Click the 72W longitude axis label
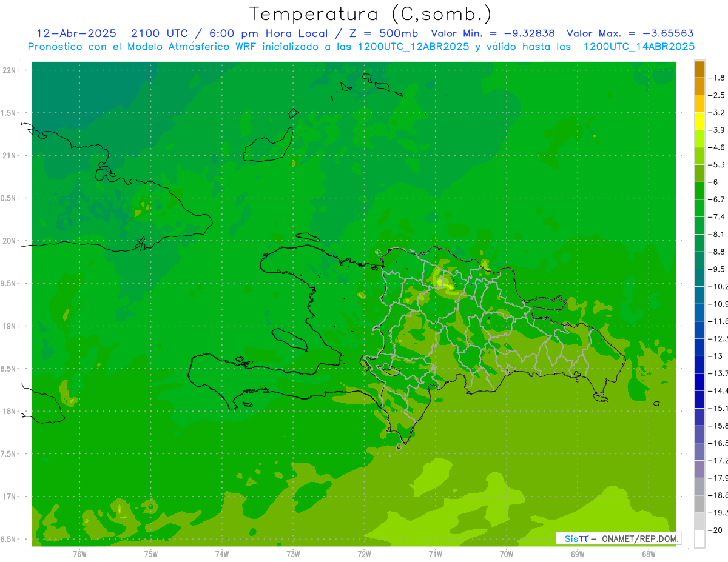 (x=365, y=554)
